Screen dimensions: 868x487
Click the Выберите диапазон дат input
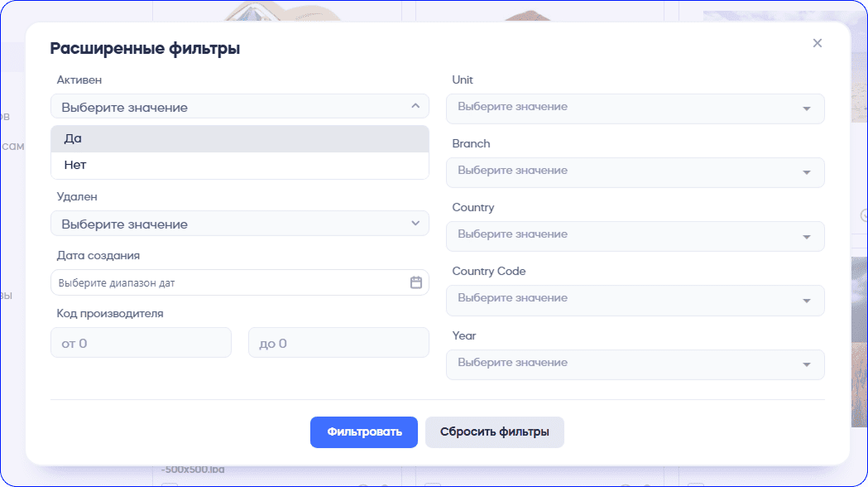(223, 282)
